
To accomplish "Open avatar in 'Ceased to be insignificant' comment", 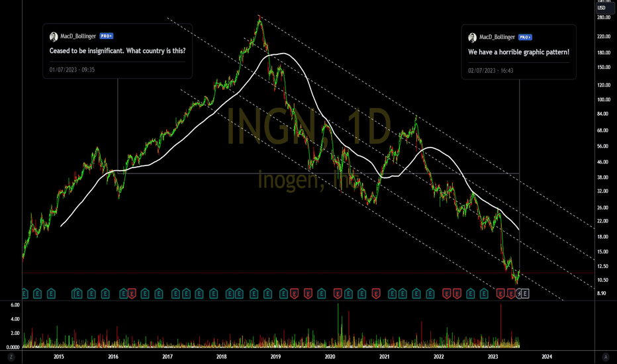I will pos(54,36).
